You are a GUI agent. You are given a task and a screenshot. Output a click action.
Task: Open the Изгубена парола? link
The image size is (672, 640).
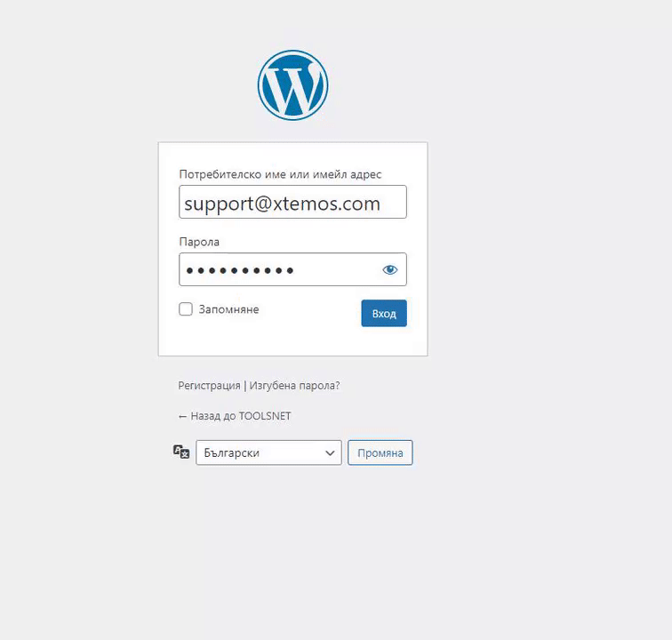point(294,386)
